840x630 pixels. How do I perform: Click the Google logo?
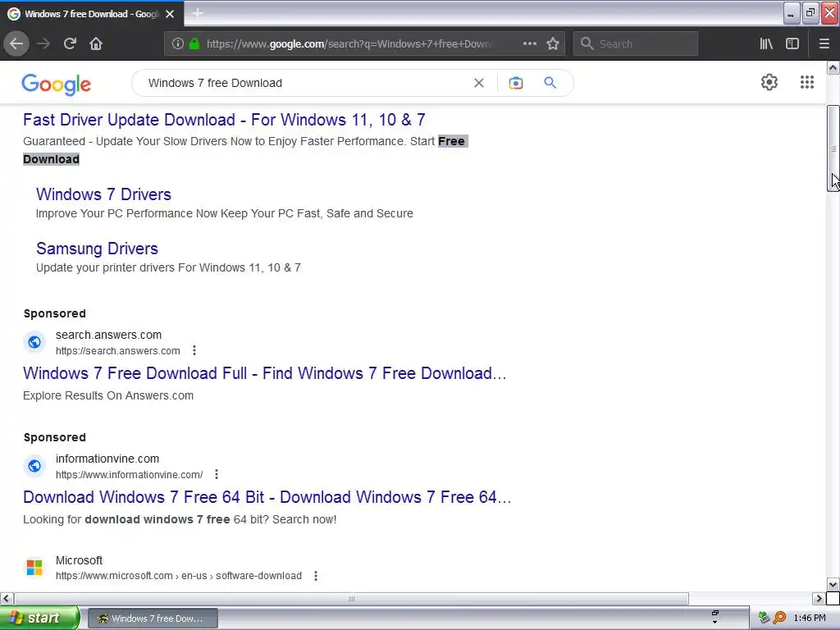57,84
